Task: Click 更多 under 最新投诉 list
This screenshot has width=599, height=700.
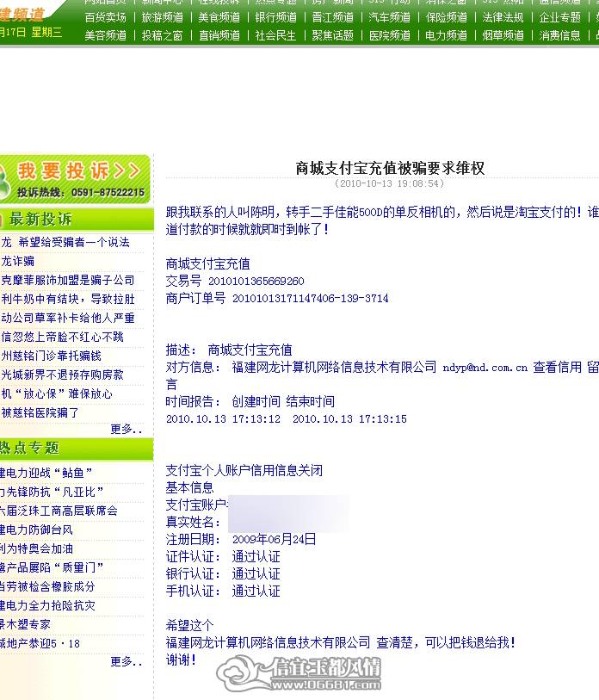Action: [127, 430]
